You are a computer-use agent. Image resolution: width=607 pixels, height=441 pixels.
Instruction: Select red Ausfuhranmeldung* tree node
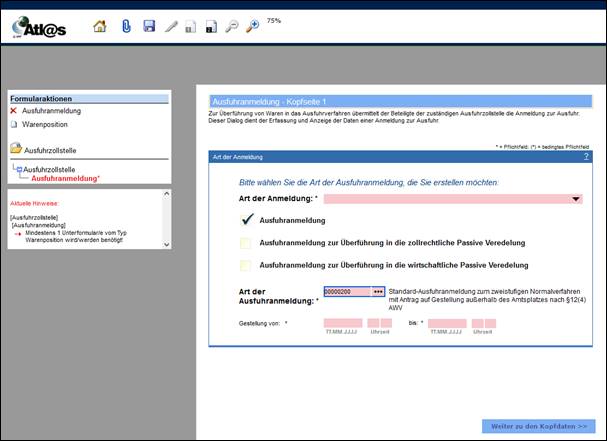pyautogui.click(x=65, y=178)
